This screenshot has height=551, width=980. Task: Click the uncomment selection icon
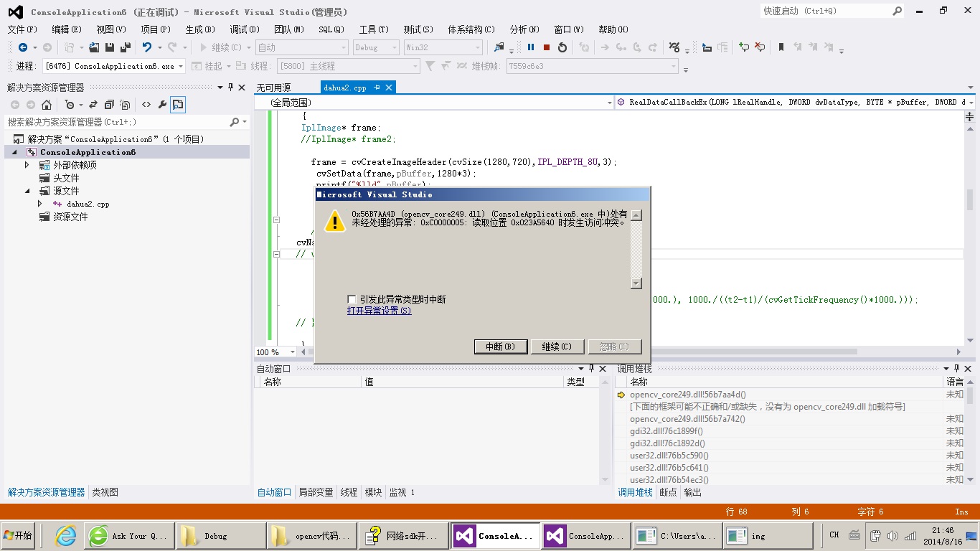(x=760, y=47)
